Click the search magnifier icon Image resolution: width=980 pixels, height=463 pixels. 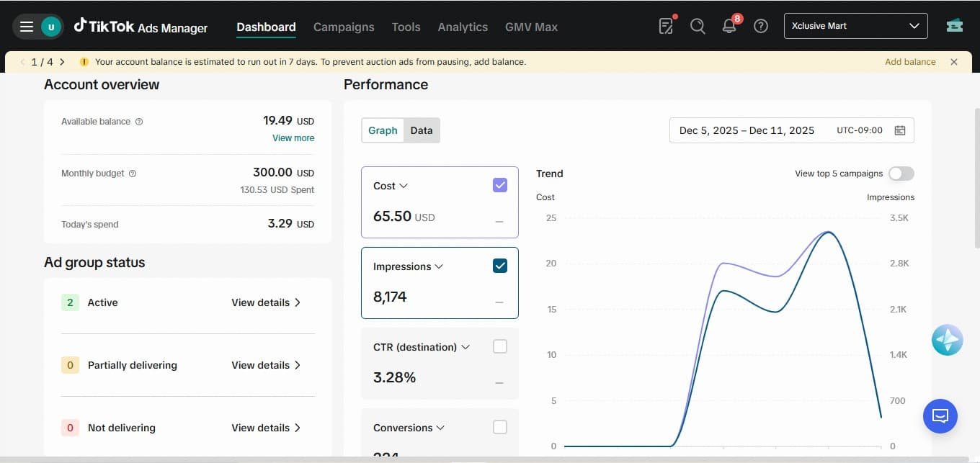click(x=698, y=26)
